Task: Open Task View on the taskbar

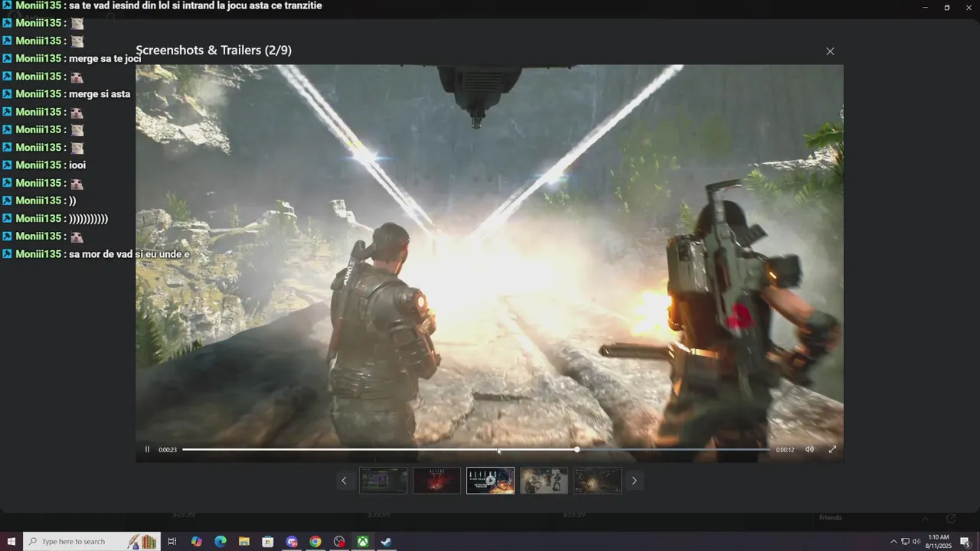Action: (x=172, y=542)
